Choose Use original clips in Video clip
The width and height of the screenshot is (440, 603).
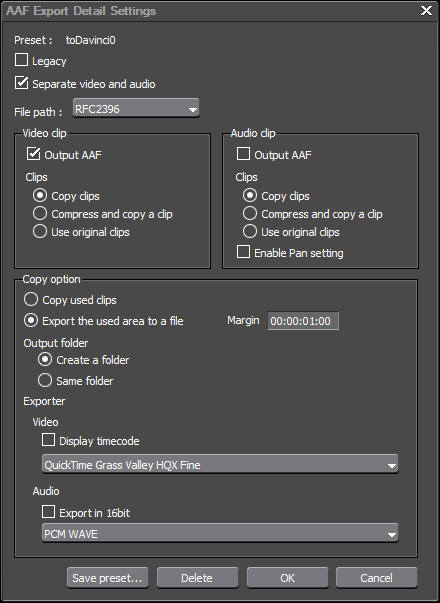(40, 232)
